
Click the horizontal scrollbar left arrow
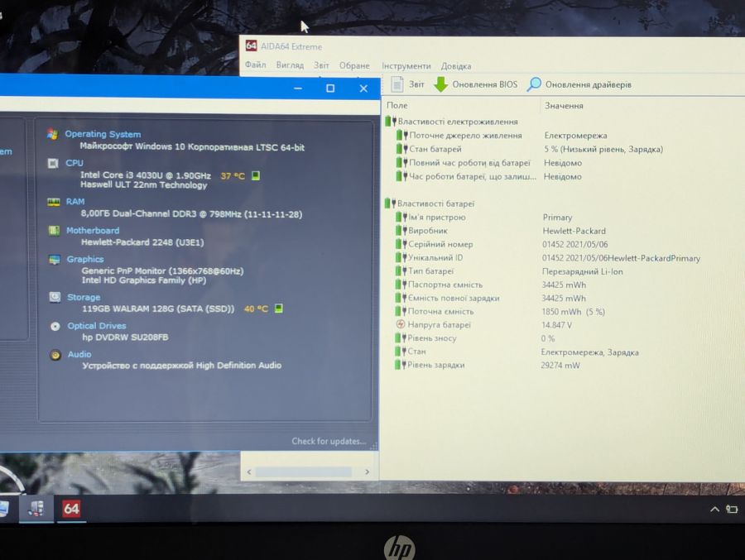249,471
